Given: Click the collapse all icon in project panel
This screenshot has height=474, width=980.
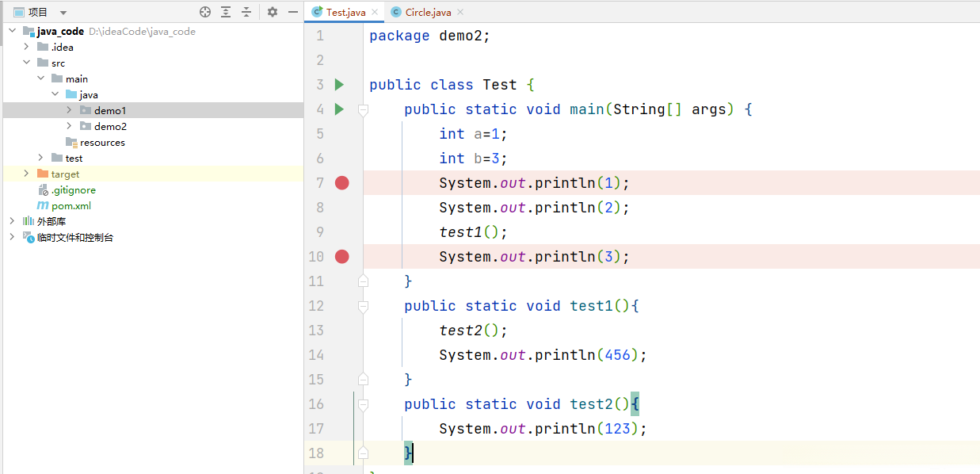Looking at the screenshot, I should click(246, 12).
